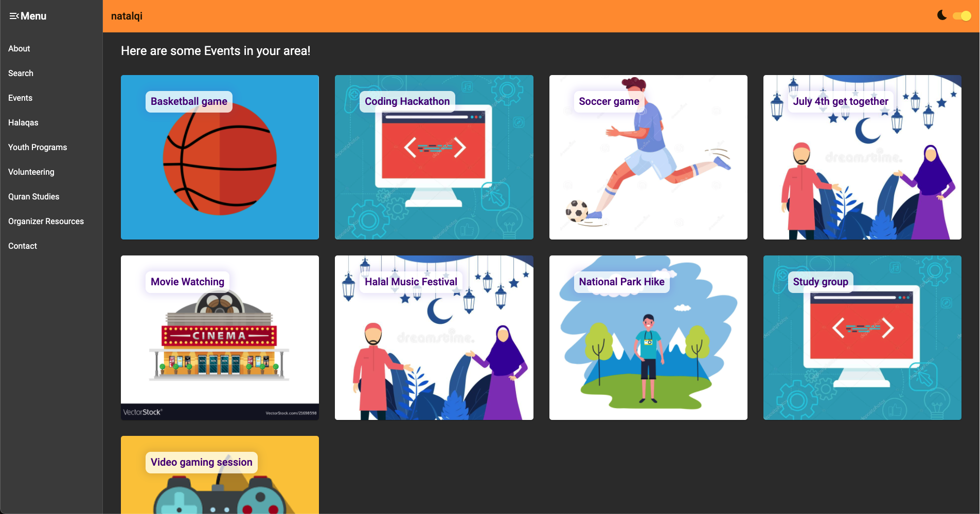Open Organizer Resources link
This screenshot has width=980, height=514.
point(46,221)
